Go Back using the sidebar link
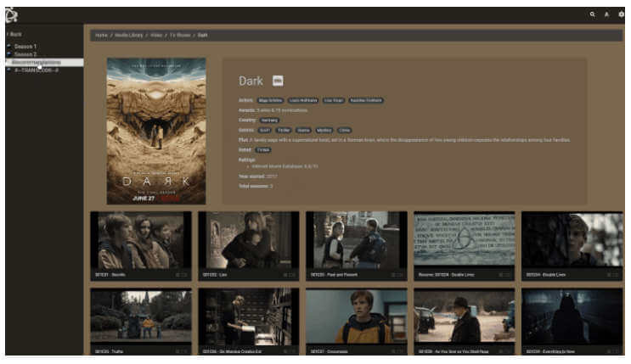The height and width of the screenshot is (364, 631). pyautogui.click(x=14, y=34)
